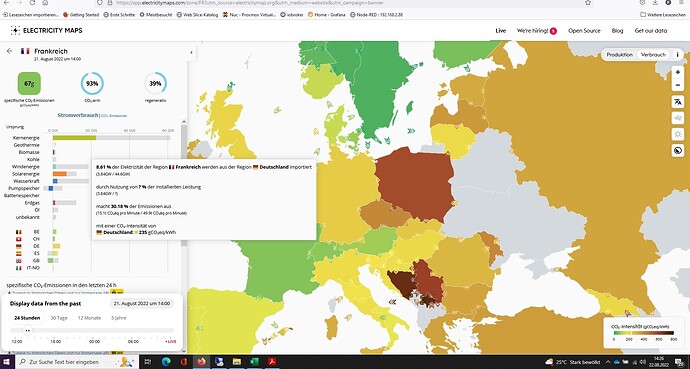Viewport: 690px width, 369px height.
Task: Switch map to Verbrauch mode
Action: (653, 55)
